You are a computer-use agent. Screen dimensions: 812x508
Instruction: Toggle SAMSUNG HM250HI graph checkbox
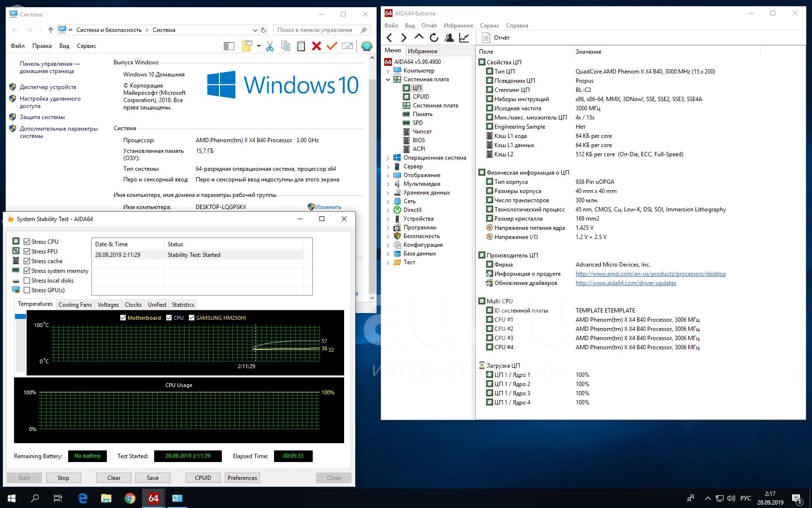click(191, 318)
